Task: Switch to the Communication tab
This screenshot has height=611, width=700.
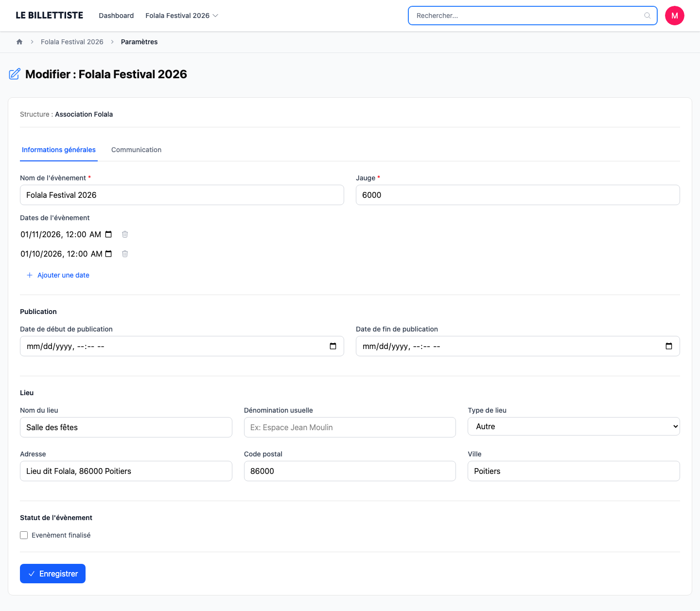Action: coord(136,150)
